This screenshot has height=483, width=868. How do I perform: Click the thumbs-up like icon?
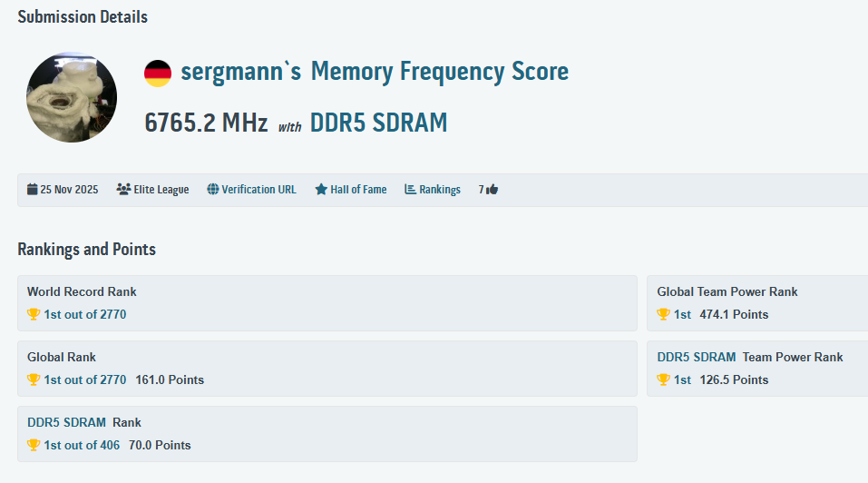tap(493, 190)
